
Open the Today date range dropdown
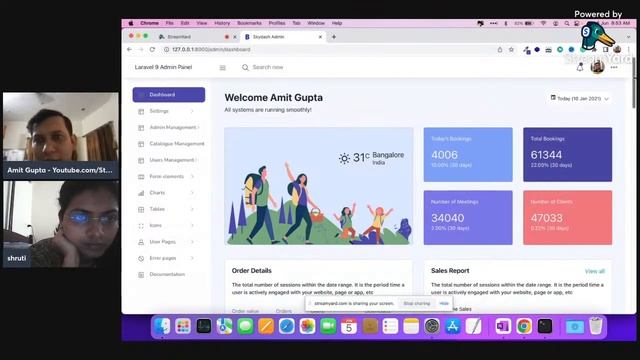click(580, 98)
